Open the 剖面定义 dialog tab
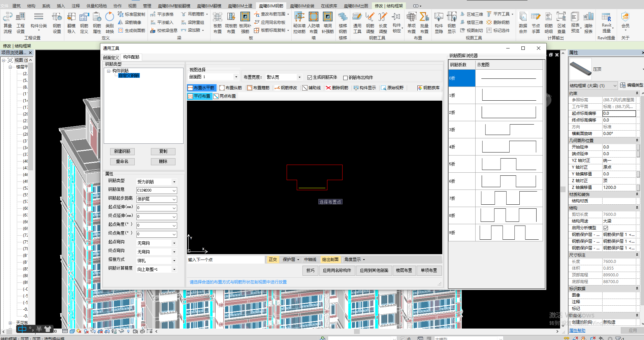This screenshot has width=644, height=340. click(x=111, y=58)
